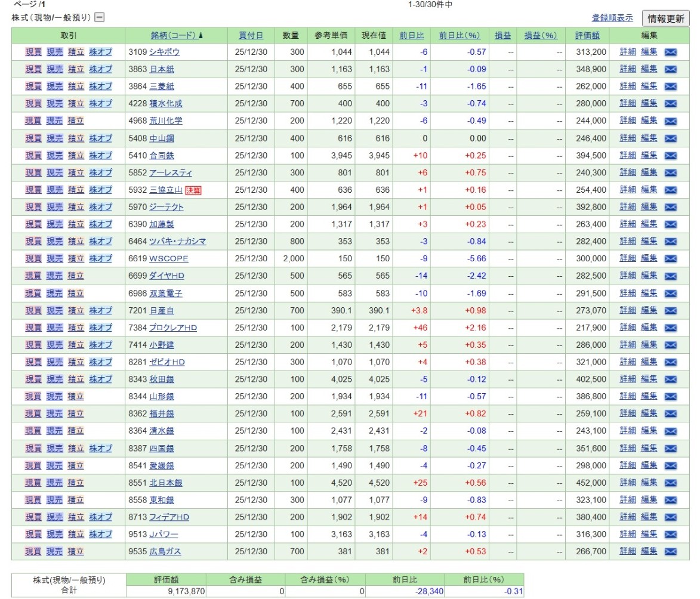Click the mail icon for シキボウ row

(670, 53)
